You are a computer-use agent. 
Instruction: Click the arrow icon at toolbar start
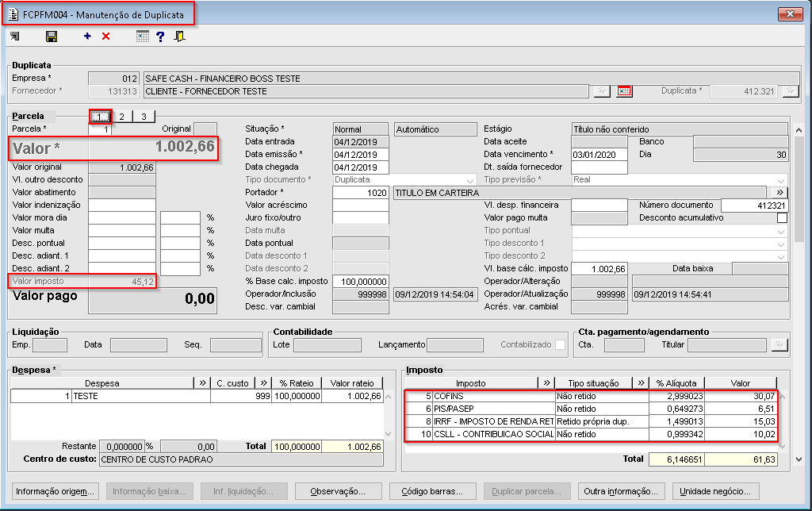(15, 36)
